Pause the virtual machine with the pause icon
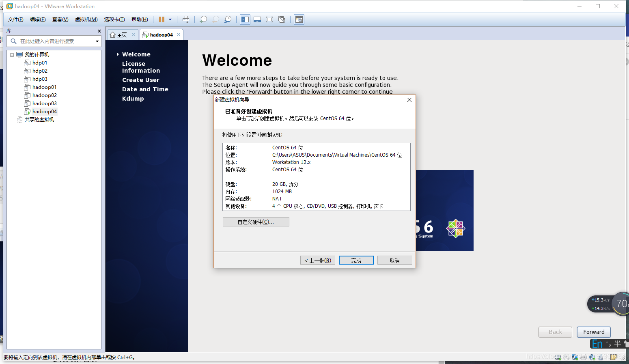 162,19
